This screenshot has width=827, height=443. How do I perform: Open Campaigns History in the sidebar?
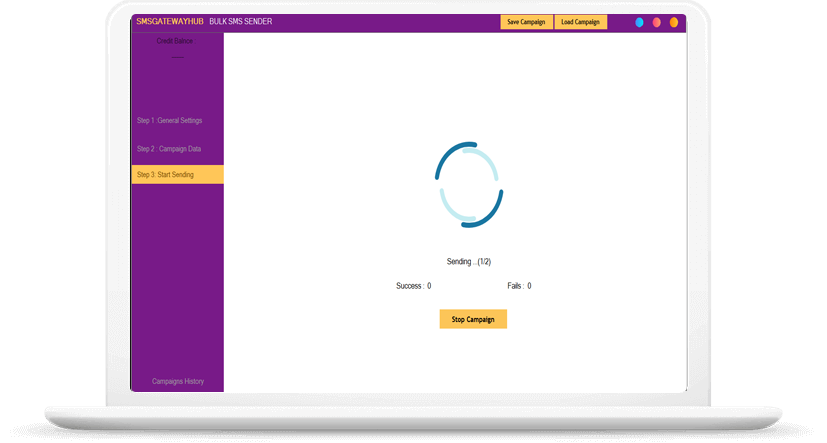(177, 381)
